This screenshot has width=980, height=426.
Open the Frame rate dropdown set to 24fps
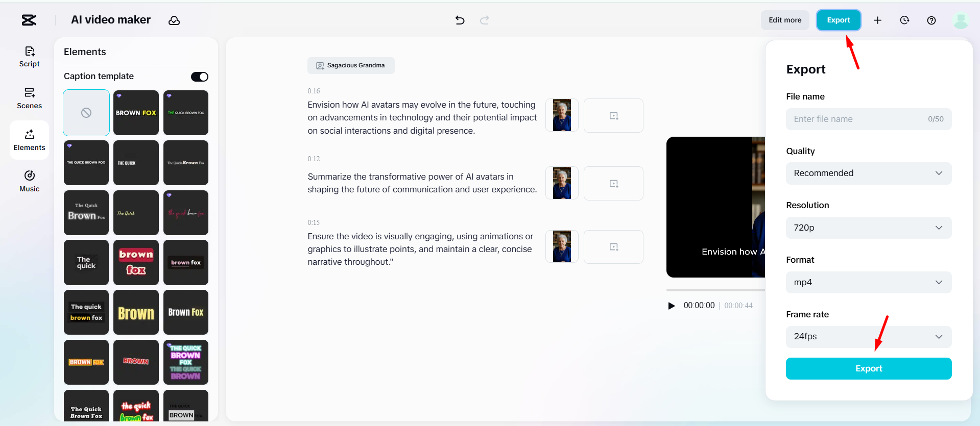(x=869, y=337)
